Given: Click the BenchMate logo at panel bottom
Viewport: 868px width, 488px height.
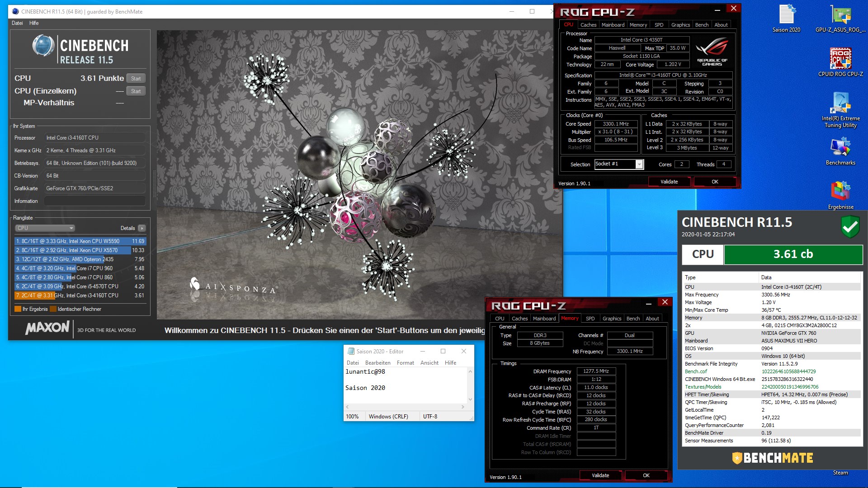Looking at the screenshot, I should coord(773,458).
